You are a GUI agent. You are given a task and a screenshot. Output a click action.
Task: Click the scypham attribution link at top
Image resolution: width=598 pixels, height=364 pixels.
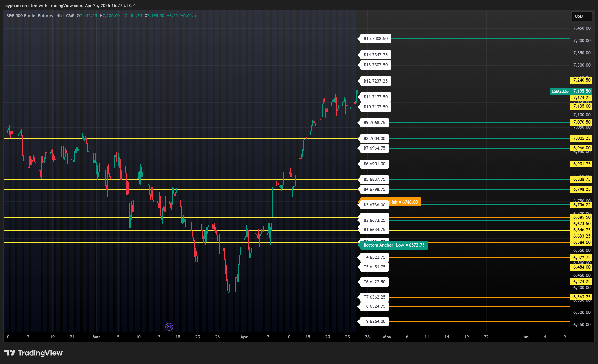coord(11,5)
